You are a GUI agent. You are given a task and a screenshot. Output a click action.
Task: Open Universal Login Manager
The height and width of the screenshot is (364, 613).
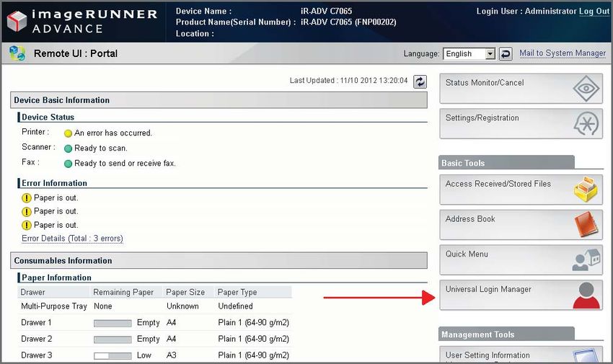click(x=521, y=295)
